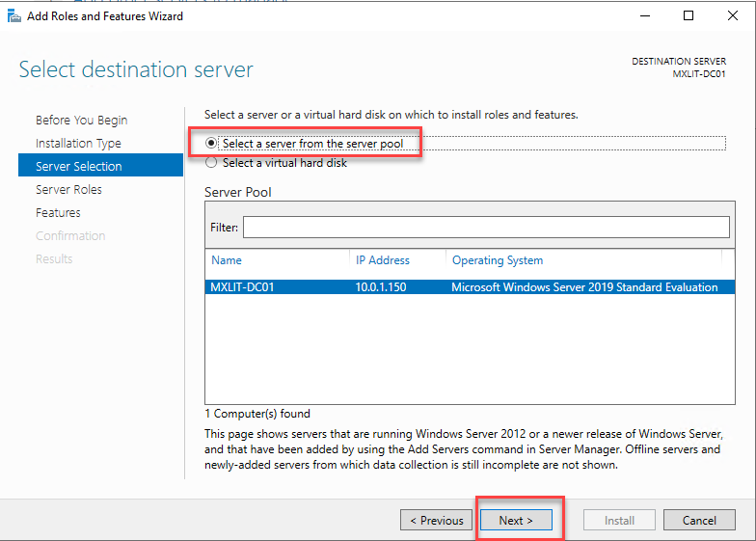
Task: Select the Server Selection step in sidebar
Action: [x=79, y=167]
